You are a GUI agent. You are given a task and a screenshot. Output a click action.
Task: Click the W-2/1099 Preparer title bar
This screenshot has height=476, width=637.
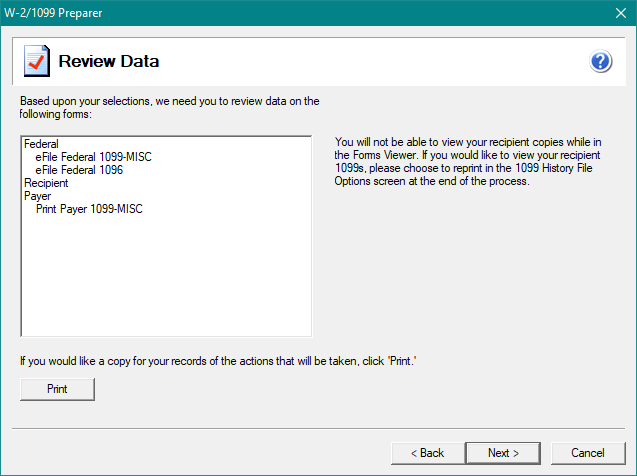pos(300,13)
